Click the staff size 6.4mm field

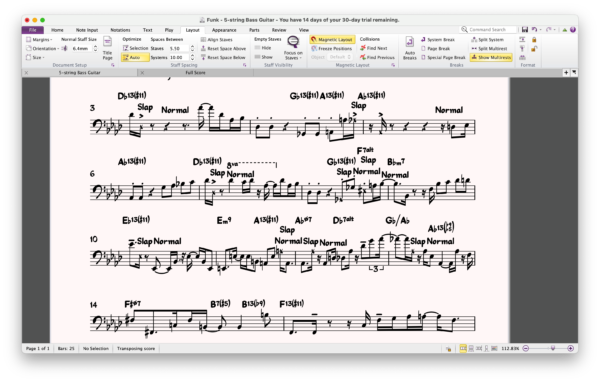pos(81,48)
